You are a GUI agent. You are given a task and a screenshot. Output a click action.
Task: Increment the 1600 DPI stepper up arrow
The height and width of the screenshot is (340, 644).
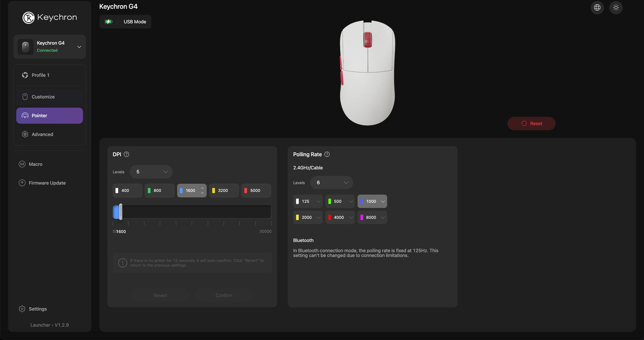tap(203, 188)
